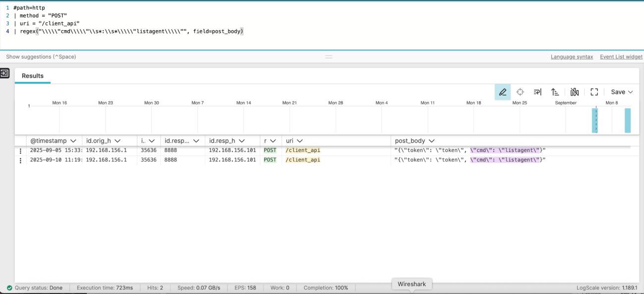This screenshot has height=294, width=644.
Task: Click the sort order icon
Action: (555, 92)
